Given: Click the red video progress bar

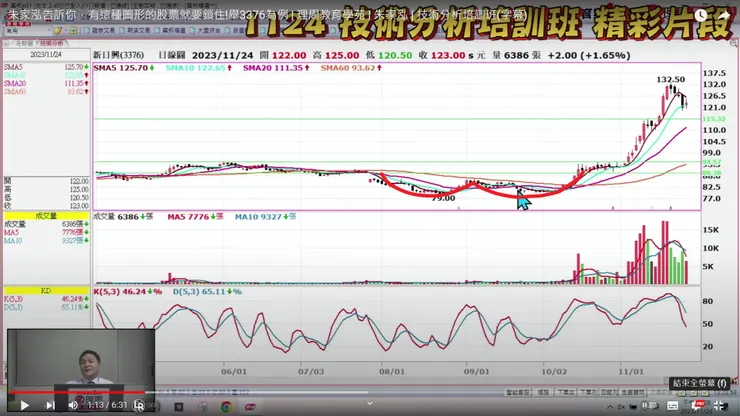Looking at the screenshot, I should [x=76, y=392].
